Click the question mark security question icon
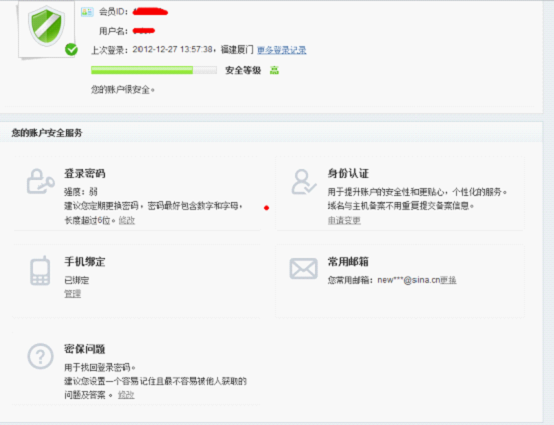This screenshot has width=554, height=425. [40, 356]
